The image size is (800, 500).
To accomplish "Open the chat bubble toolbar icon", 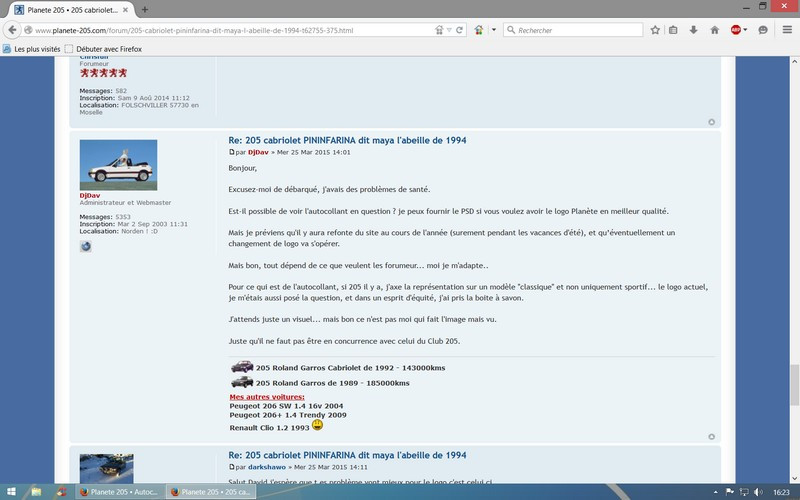I will (x=763, y=30).
